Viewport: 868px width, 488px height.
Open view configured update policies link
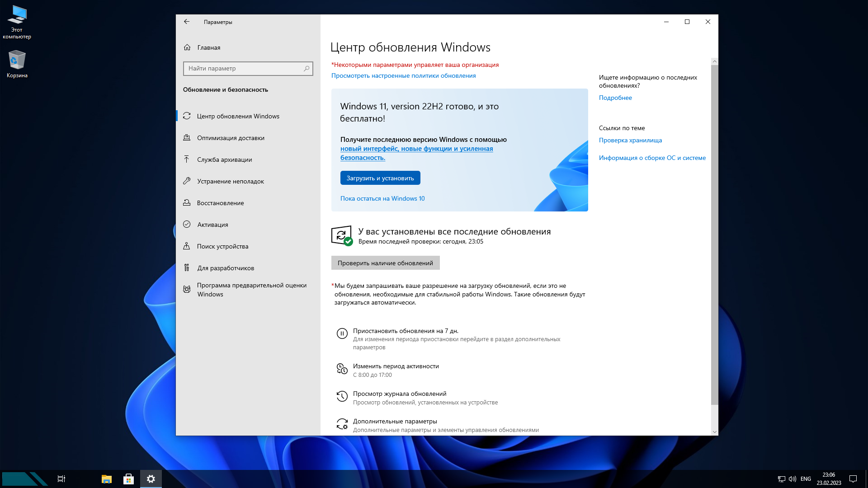pos(403,75)
